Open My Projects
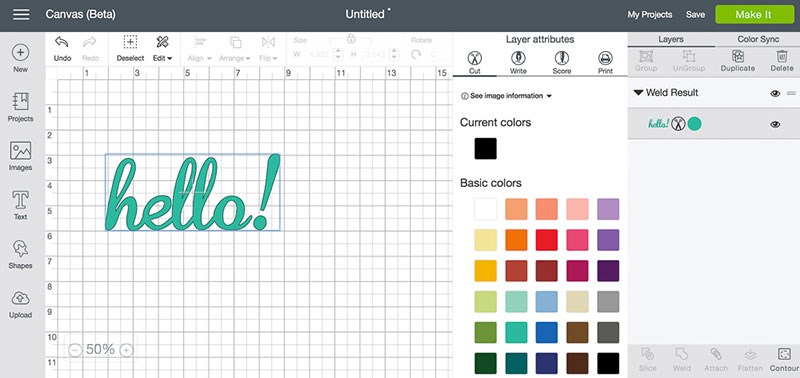The image size is (800, 378). [x=649, y=15]
